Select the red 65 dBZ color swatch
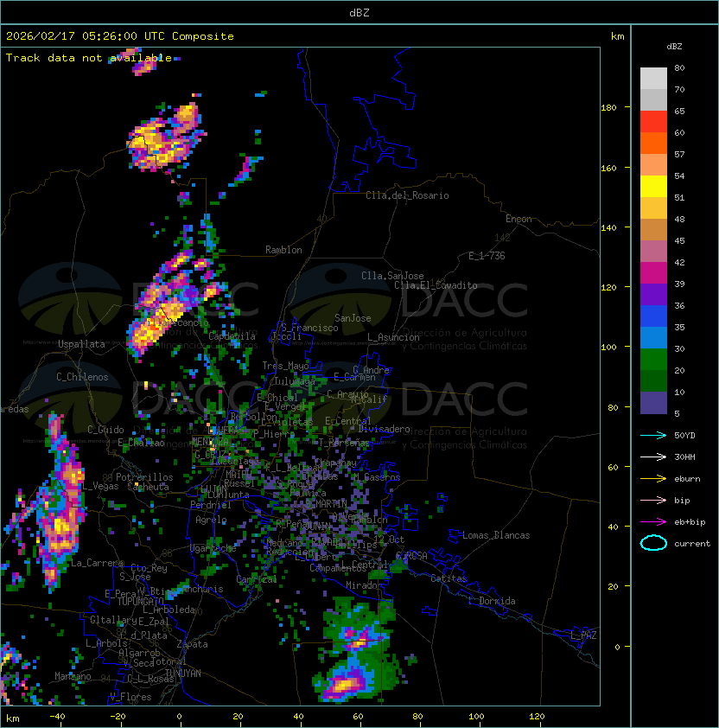Viewport: 719px width, 728px height. 653,122
